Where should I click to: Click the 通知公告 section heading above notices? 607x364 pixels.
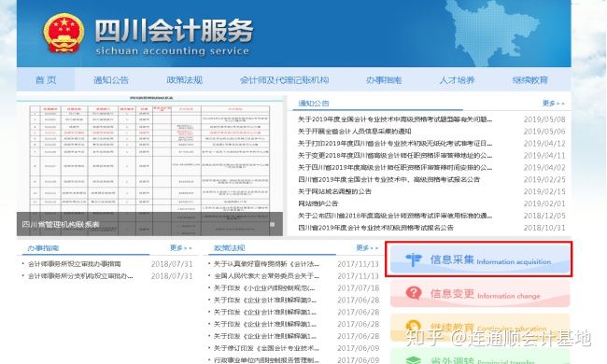(x=314, y=103)
